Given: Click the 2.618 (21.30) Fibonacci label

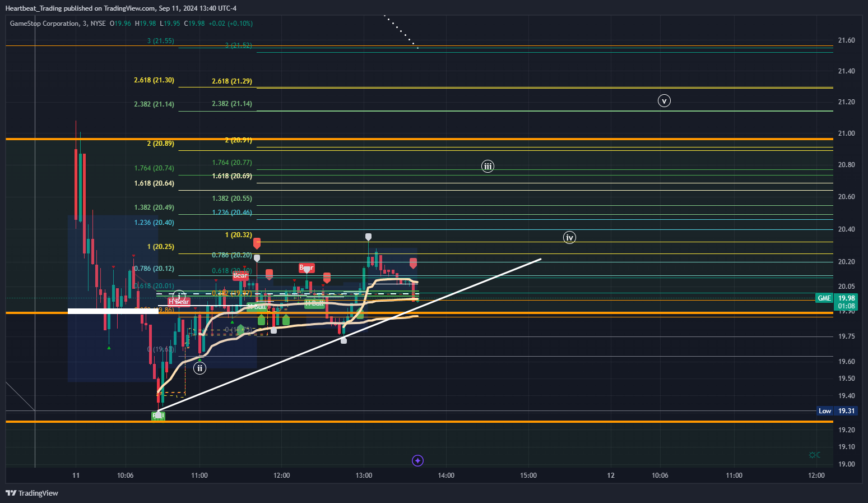Looking at the screenshot, I should 154,80.
